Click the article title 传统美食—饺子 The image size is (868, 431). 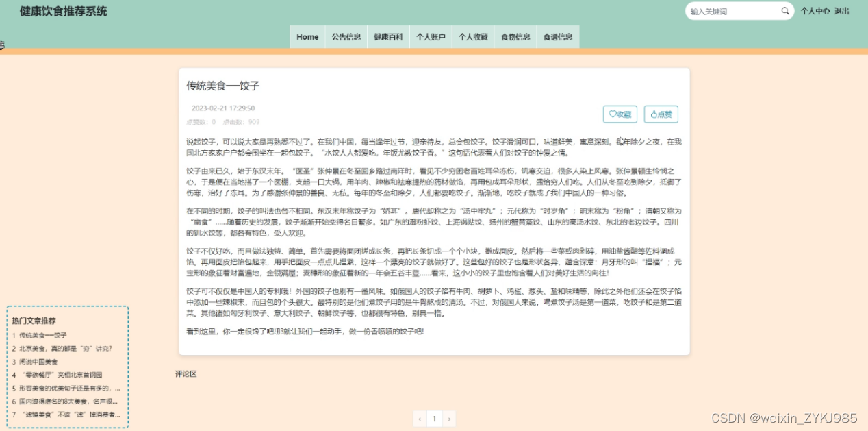(223, 86)
